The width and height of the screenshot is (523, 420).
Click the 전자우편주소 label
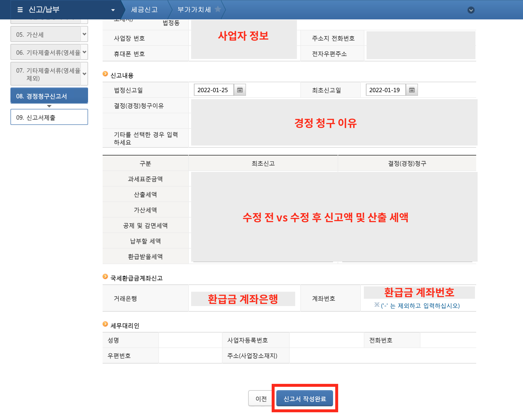[x=329, y=54]
